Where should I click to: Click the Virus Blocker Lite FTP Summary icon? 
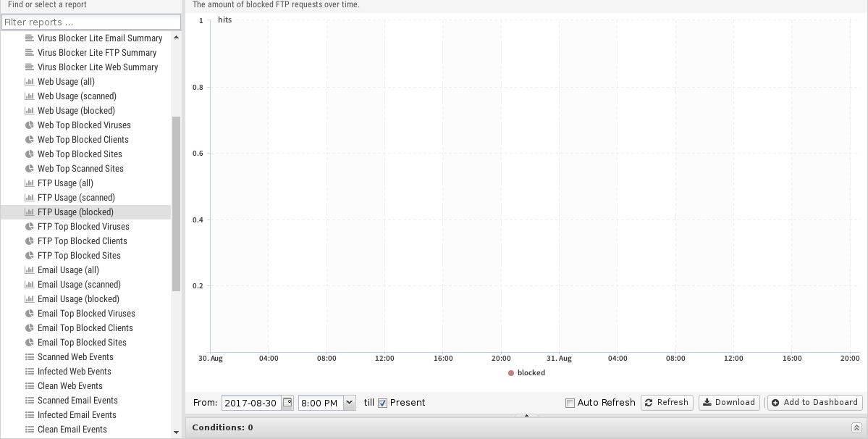[x=30, y=53]
